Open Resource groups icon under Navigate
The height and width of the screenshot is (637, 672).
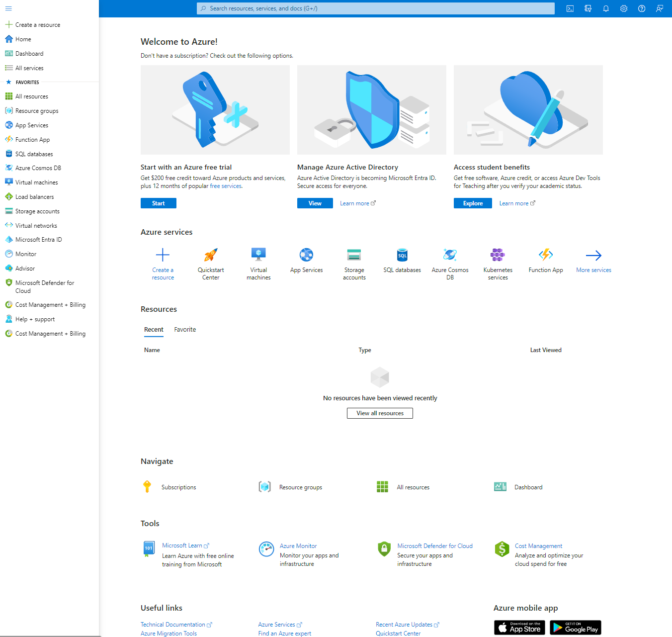(265, 487)
